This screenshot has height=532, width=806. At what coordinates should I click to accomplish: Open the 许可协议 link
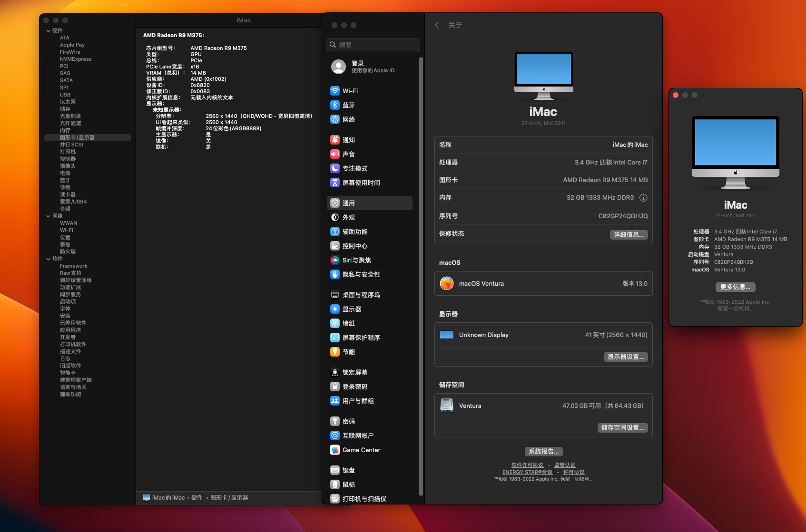574,472
